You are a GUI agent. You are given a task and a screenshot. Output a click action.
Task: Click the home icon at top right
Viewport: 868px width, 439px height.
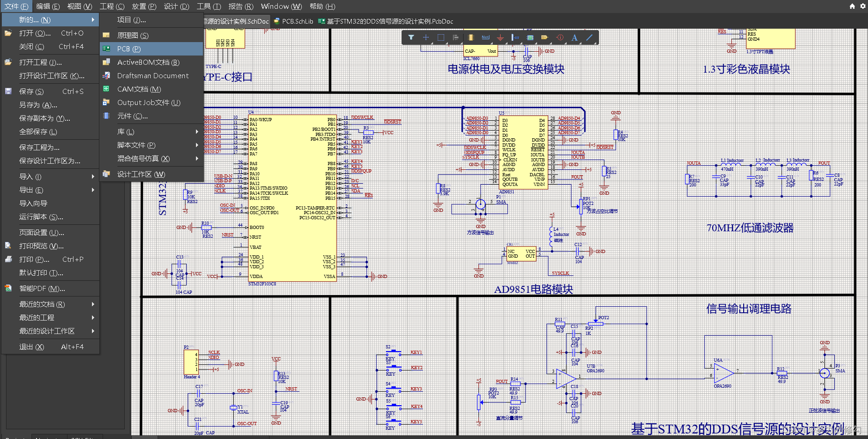tap(852, 6)
